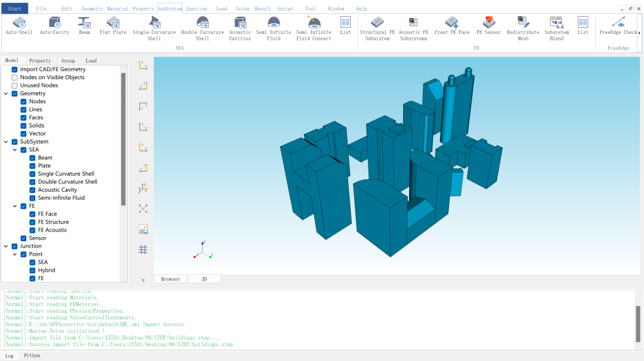This screenshot has width=644, height=361.
Task: Expand more view toolbar options chevron
Action: click(x=143, y=280)
